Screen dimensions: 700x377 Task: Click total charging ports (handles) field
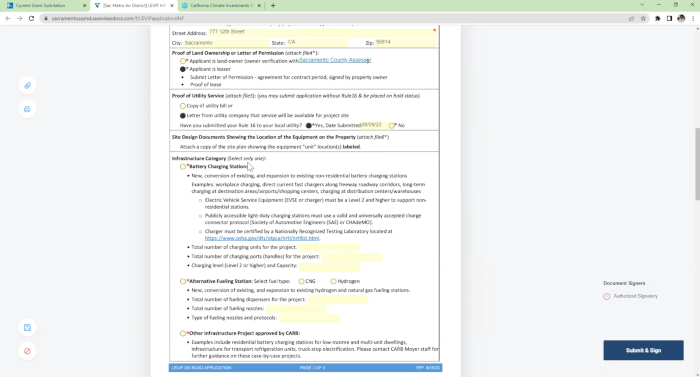352,257
